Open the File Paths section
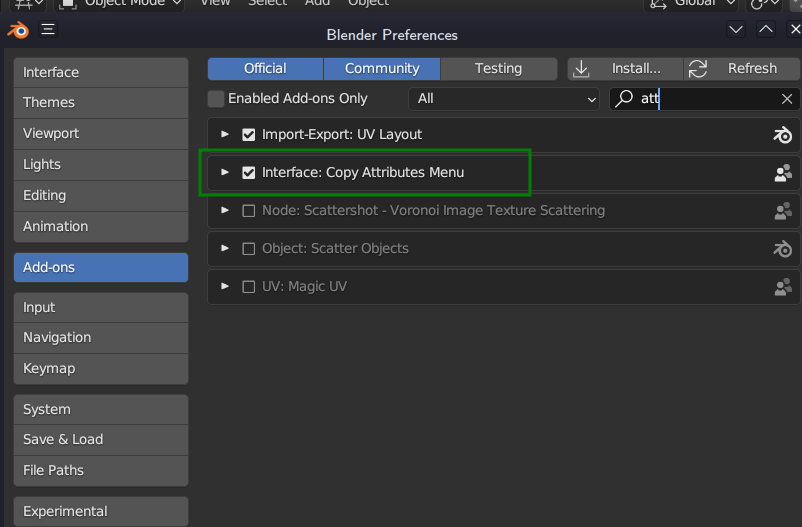 [101, 471]
